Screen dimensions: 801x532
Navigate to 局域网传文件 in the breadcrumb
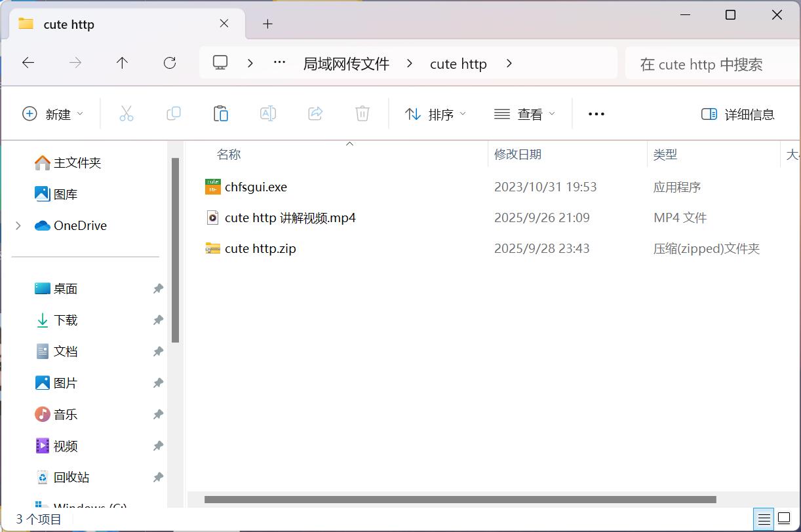coord(346,64)
